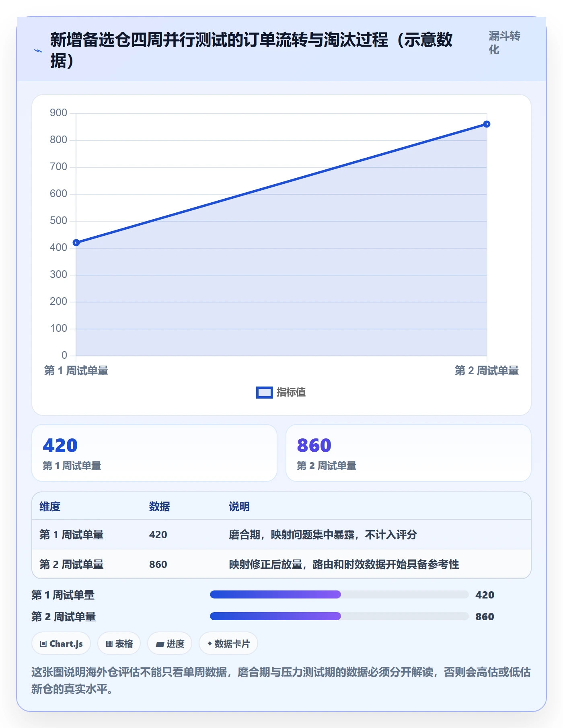The height and width of the screenshot is (728, 563).
Task: Select the 860 data point on chart
Action: pyautogui.click(x=487, y=124)
